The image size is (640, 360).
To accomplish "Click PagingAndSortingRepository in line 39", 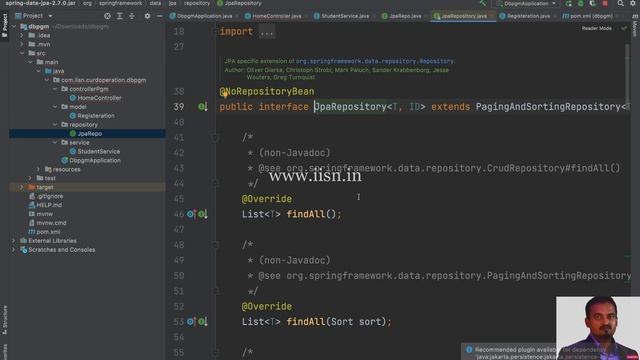I will coord(548,107).
